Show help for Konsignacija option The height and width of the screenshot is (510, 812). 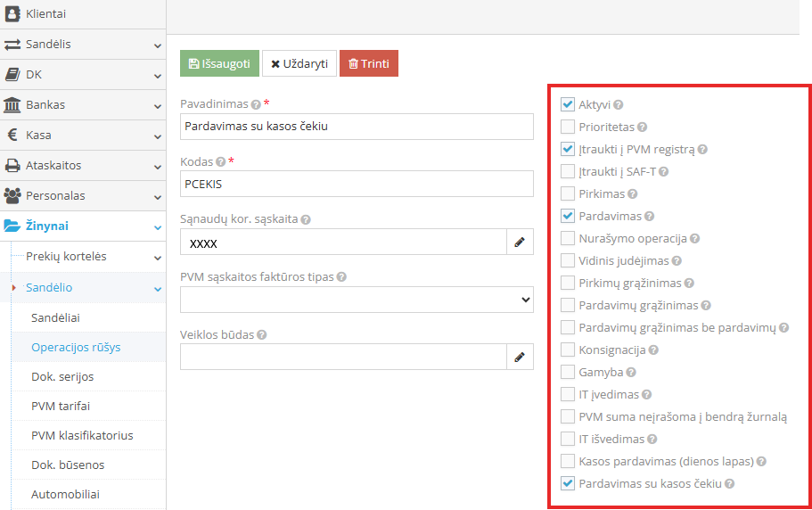coord(653,350)
